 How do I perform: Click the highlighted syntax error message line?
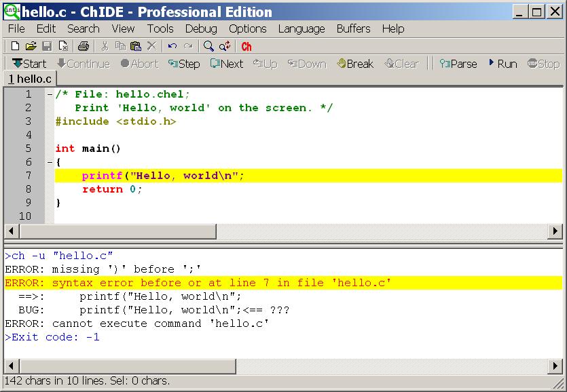pos(283,283)
